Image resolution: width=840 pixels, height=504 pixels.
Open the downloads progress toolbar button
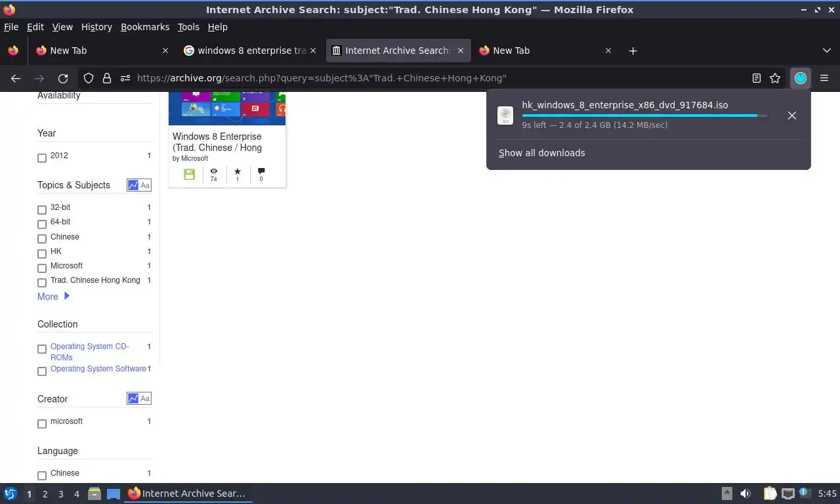[x=801, y=78]
